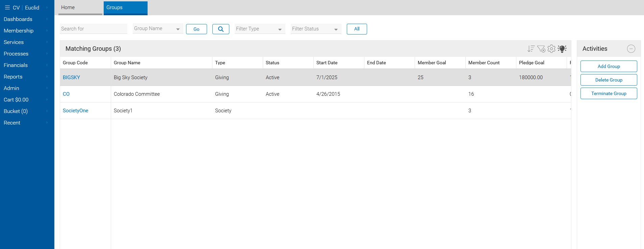Clear filters using the funnel icon
The width and height of the screenshot is (644, 249).
(x=541, y=49)
